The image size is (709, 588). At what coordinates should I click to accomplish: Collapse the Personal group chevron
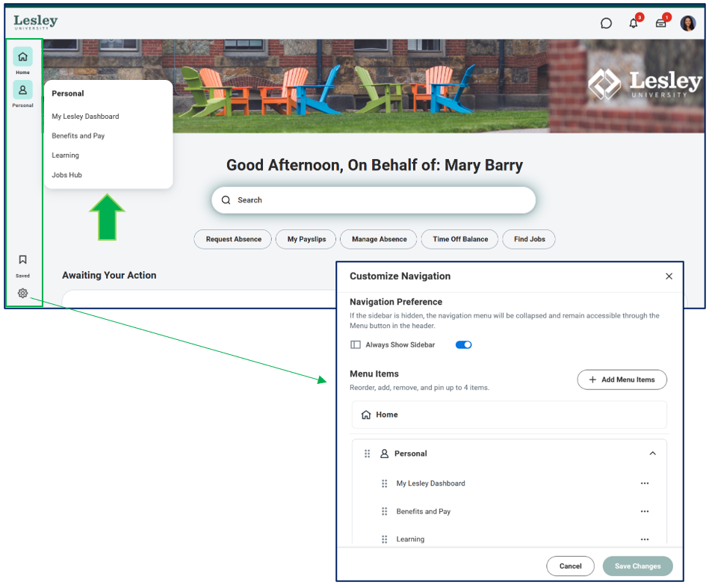pos(652,454)
